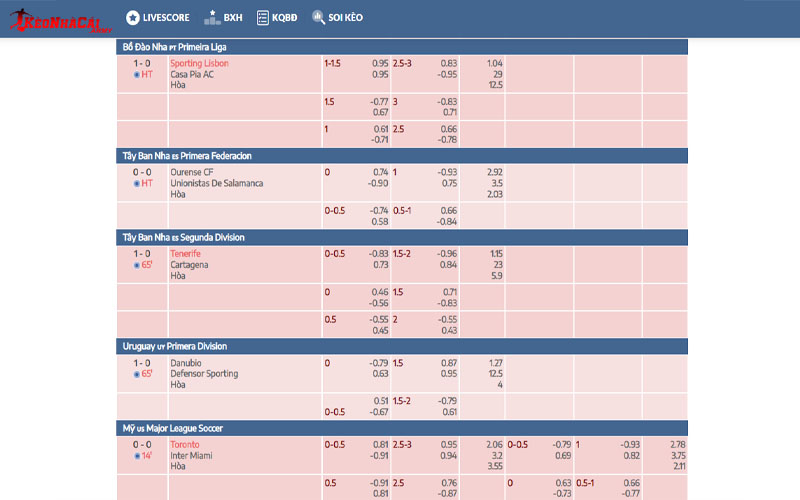
Task: Click live dot beside Danubio 65' time
Action: coord(136,374)
